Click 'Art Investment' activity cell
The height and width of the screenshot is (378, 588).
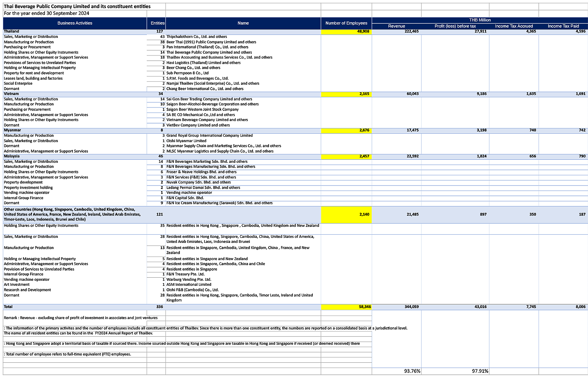click(16, 285)
